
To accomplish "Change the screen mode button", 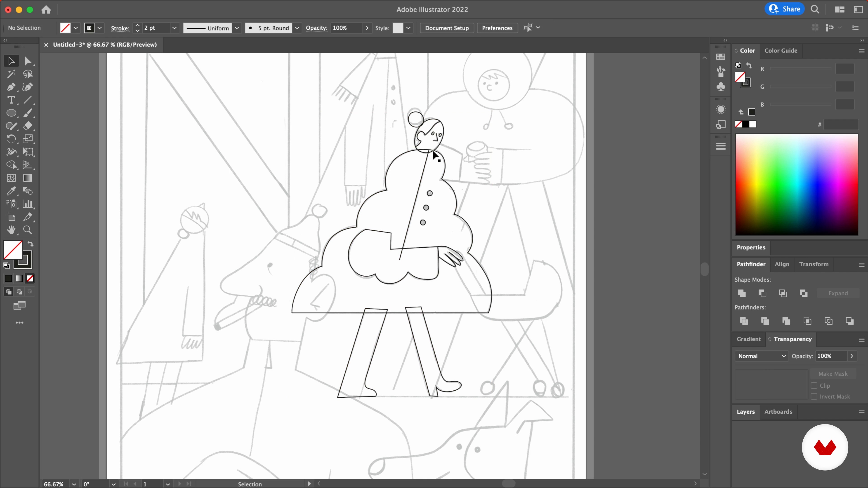I will click(19, 305).
